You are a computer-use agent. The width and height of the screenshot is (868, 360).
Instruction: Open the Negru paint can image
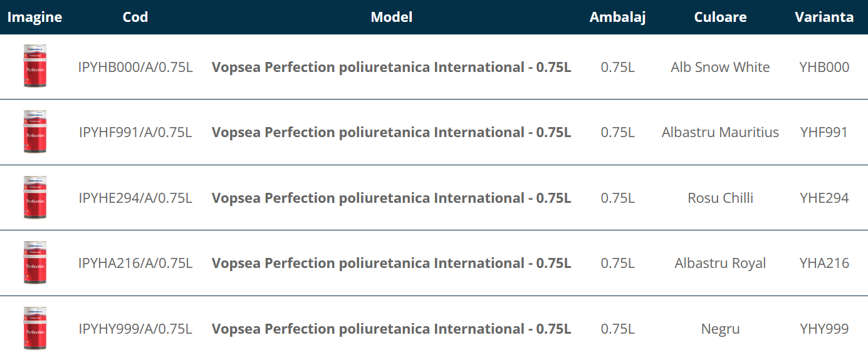(35, 328)
